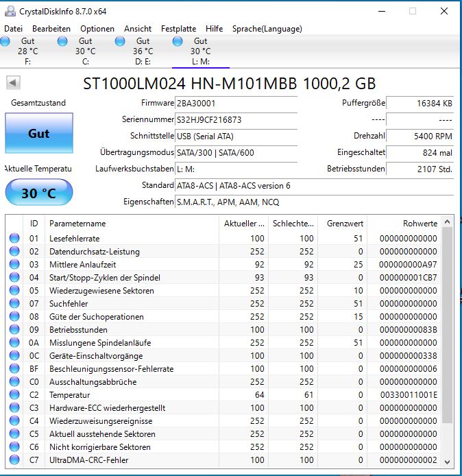Click status orb for Geräte-Einschaltvorgänge row
462x476 pixels.
[x=14, y=356]
